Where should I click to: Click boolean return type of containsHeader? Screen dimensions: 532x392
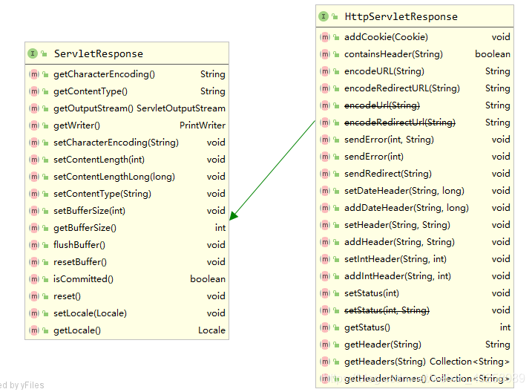493,54
